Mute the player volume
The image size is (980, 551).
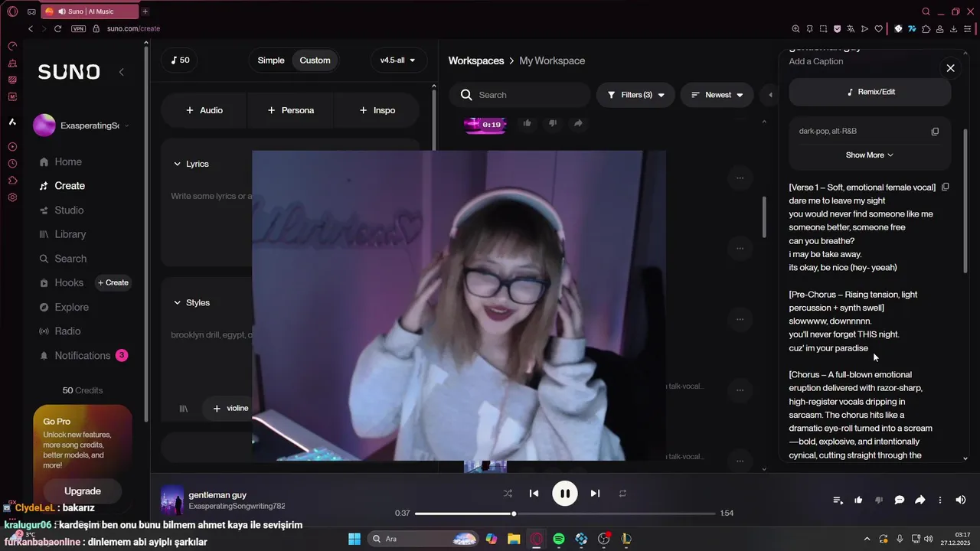click(961, 500)
